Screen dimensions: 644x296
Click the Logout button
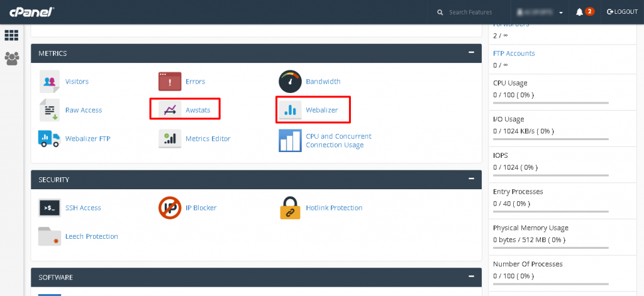[622, 12]
